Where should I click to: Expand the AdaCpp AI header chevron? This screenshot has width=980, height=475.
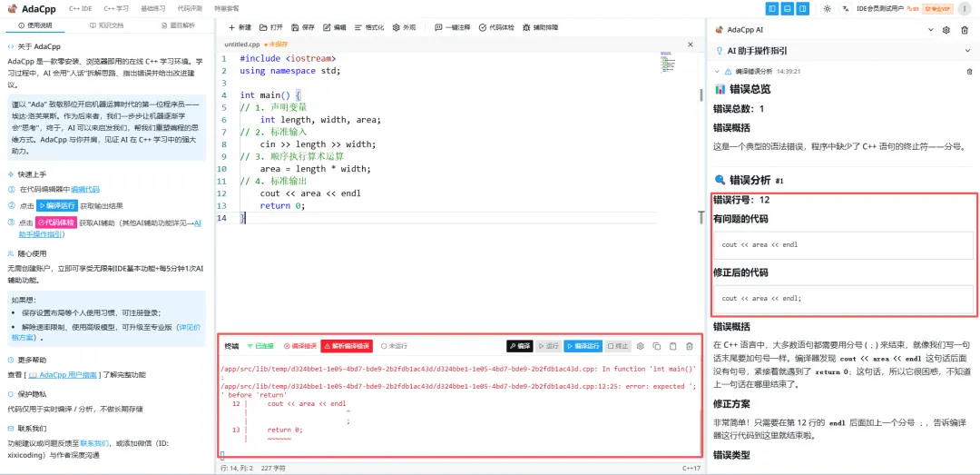pyautogui.click(x=931, y=29)
